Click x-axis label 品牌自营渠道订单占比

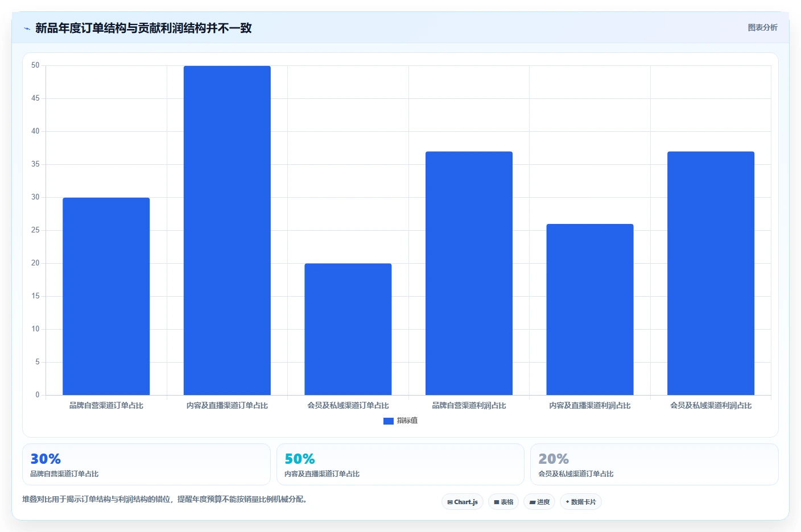(x=106, y=405)
